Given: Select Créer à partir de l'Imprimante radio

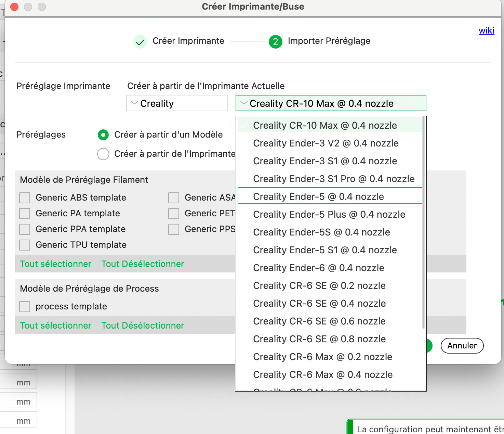Looking at the screenshot, I should coord(103,154).
